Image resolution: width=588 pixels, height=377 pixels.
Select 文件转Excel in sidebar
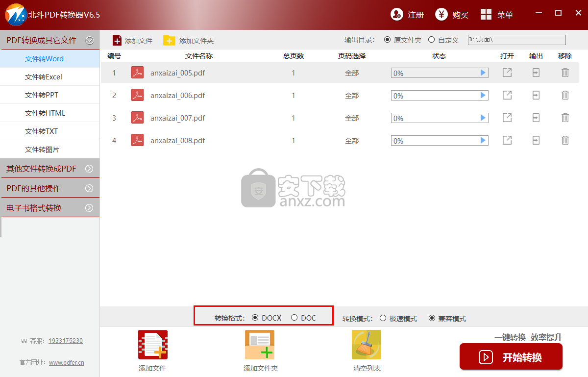(49, 77)
